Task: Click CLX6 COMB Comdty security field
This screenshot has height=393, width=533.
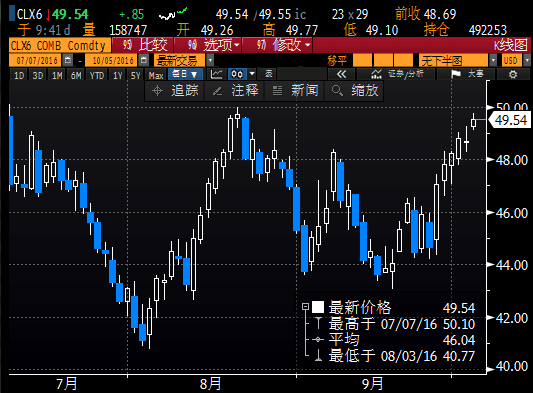Action: pos(60,45)
